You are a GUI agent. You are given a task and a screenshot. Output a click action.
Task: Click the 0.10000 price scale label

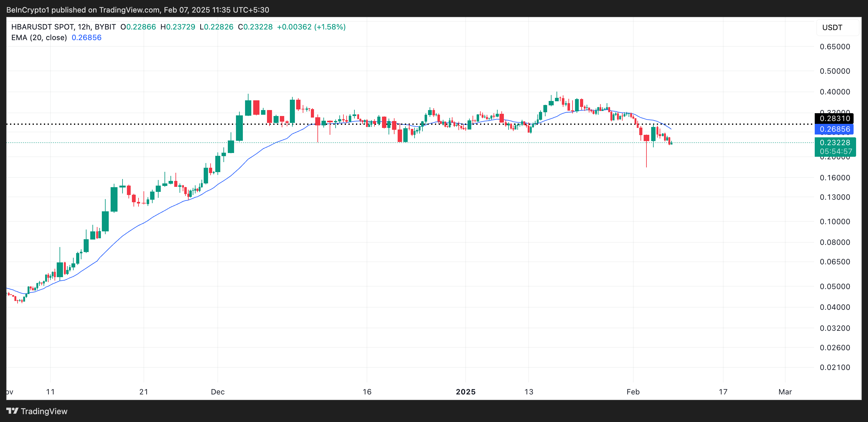[835, 221]
